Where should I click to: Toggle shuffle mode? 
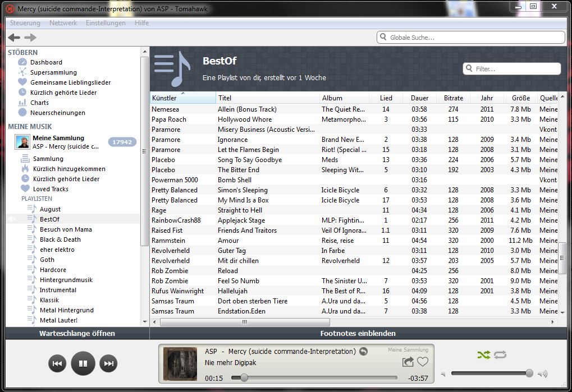484,355
